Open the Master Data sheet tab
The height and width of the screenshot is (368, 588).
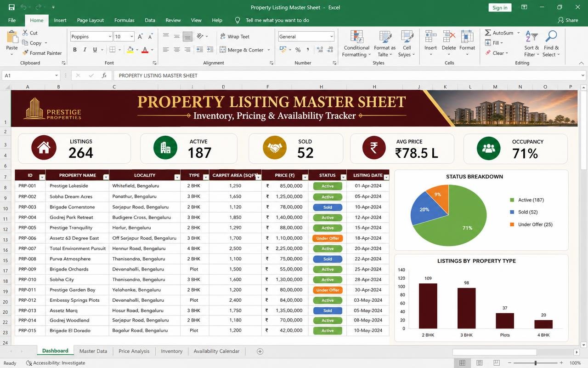pos(93,351)
